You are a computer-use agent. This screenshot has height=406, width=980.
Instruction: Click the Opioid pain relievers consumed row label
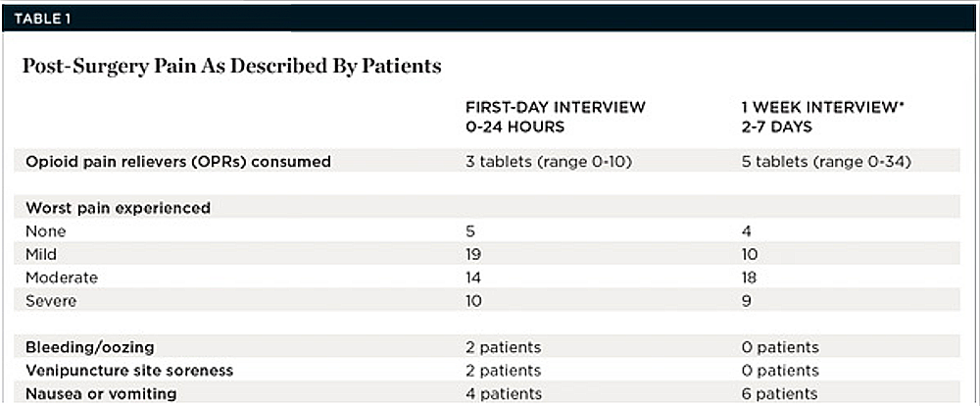coord(178,162)
